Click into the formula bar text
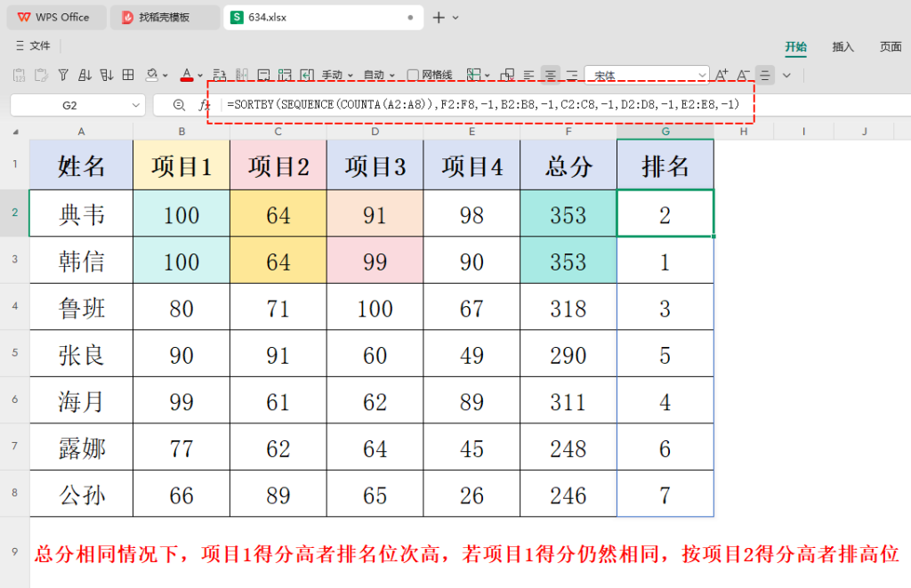911x588 pixels. tap(483, 105)
